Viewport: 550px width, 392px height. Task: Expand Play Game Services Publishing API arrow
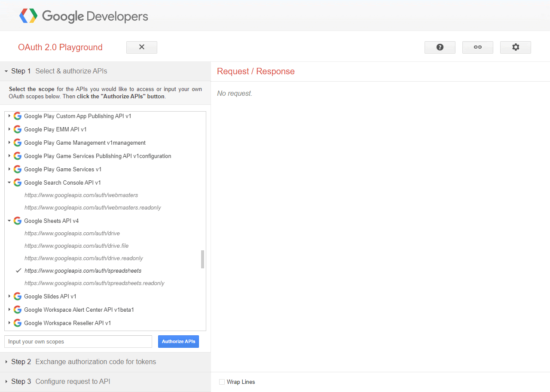click(x=9, y=156)
